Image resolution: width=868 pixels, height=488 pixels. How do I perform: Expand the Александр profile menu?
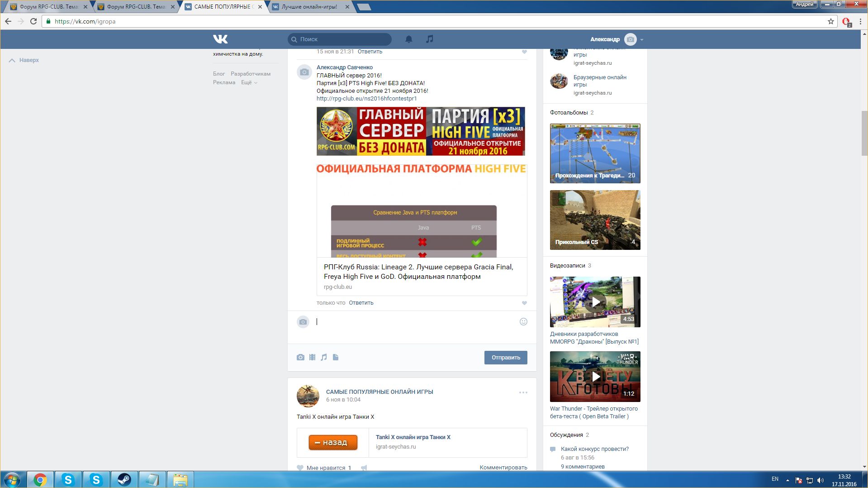click(x=617, y=39)
